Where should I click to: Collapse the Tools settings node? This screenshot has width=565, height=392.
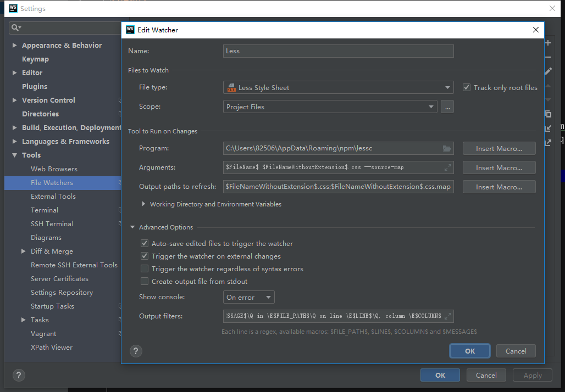pos(14,155)
